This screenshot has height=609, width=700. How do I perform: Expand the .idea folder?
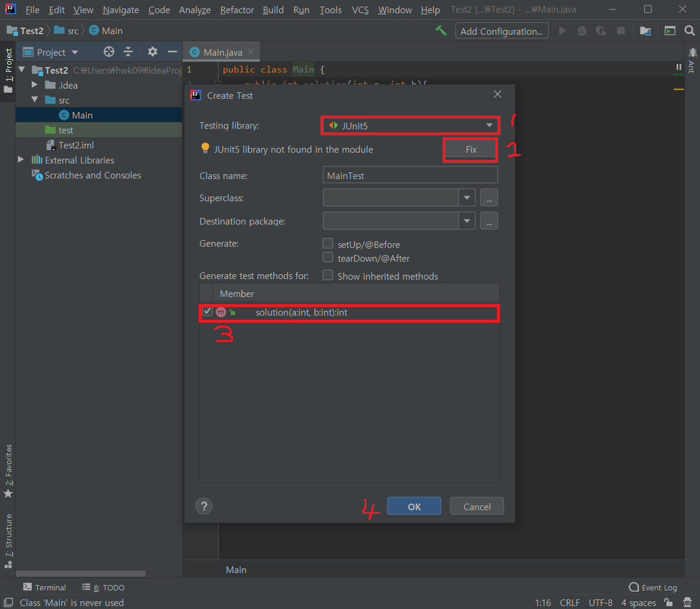click(35, 84)
